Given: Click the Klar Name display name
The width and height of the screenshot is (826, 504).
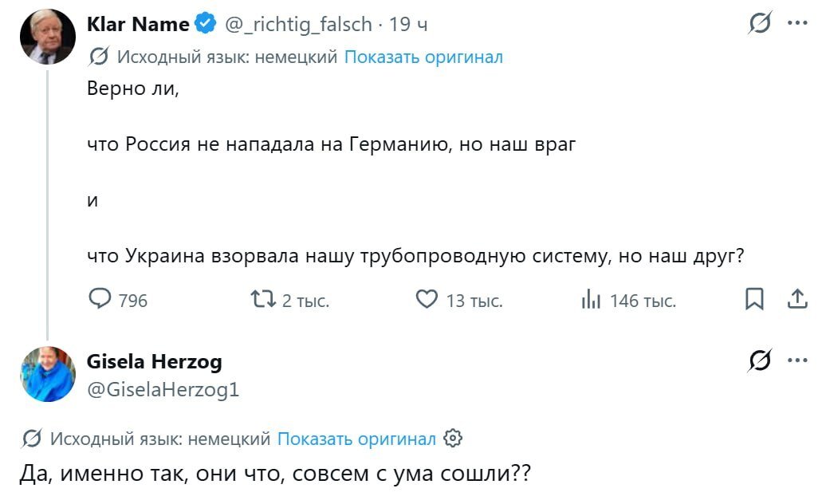Looking at the screenshot, I should coord(138,25).
